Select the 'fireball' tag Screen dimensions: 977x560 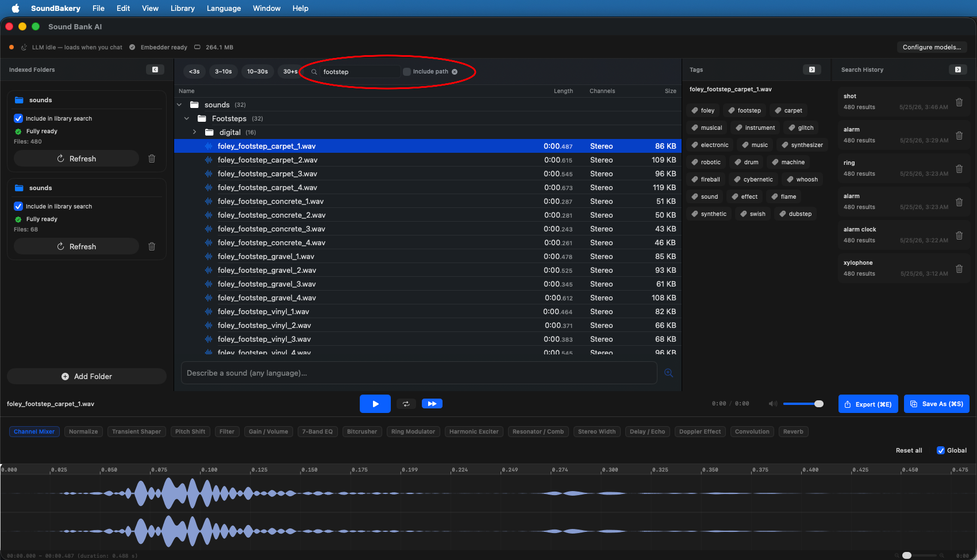(x=706, y=179)
